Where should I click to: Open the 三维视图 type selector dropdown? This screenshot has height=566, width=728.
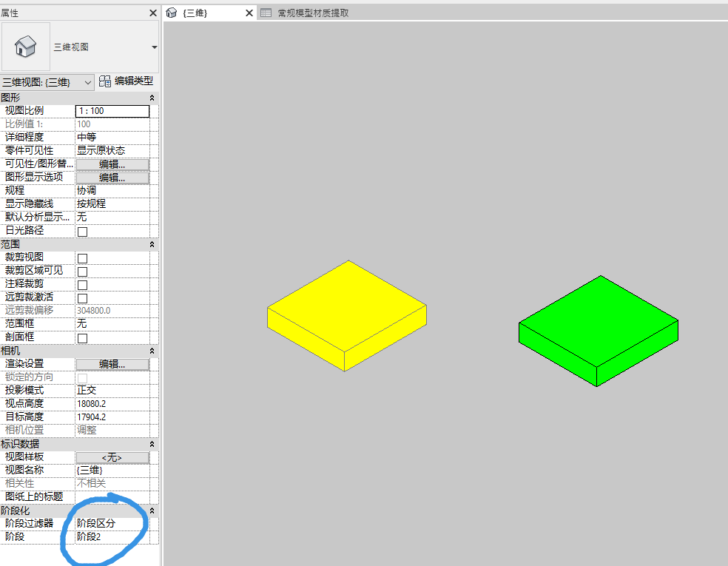[154, 47]
